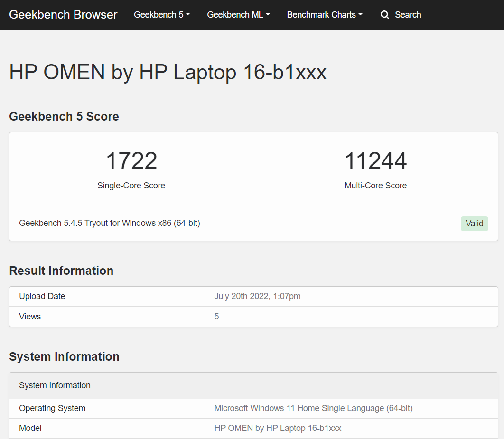Click the Geekbench 5.4.5 Tryout version text
The height and width of the screenshot is (439, 504).
[110, 223]
